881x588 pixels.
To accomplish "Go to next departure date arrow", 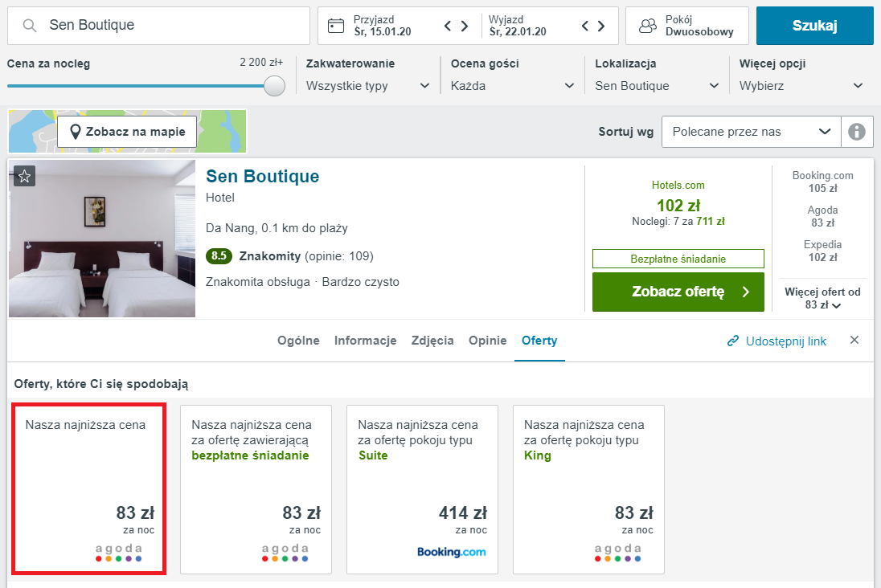I will click(601, 26).
